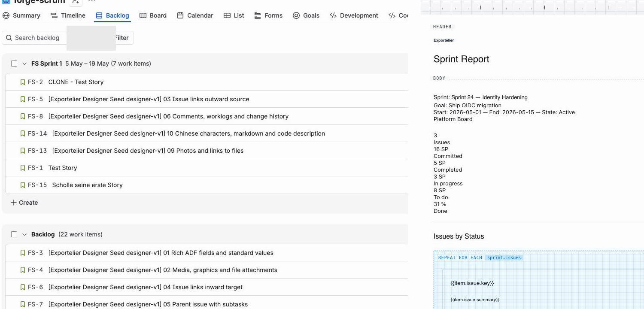Click the 'Issues by Status' heading
Viewport: 644px width, 309px height.
click(459, 236)
